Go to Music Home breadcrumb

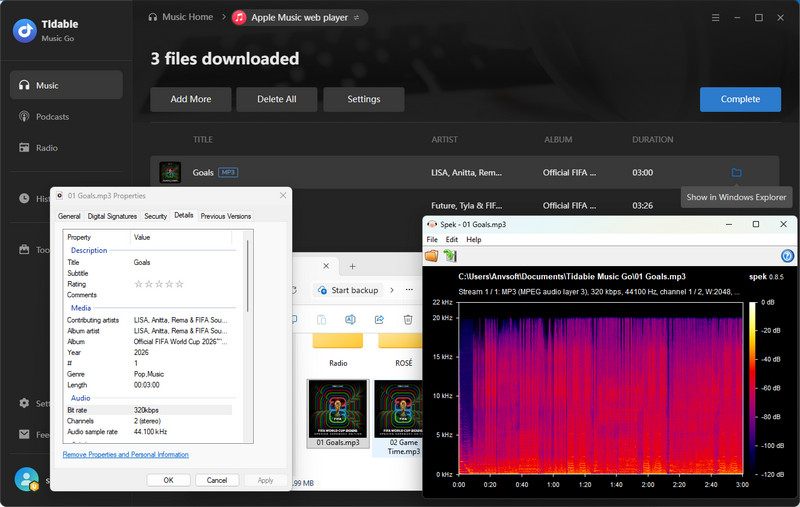pyautogui.click(x=181, y=17)
